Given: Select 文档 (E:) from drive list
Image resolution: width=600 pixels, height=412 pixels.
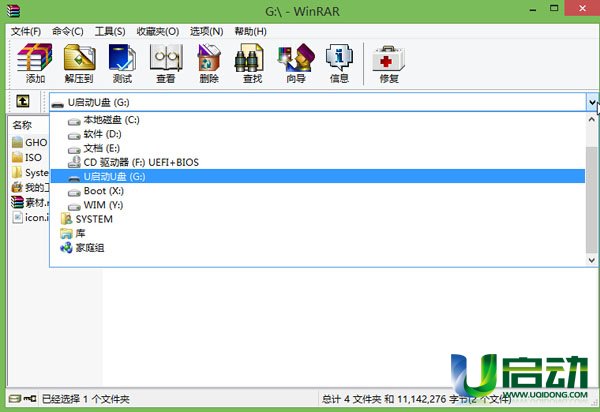Looking at the screenshot, I should click(x=318, y=148).
